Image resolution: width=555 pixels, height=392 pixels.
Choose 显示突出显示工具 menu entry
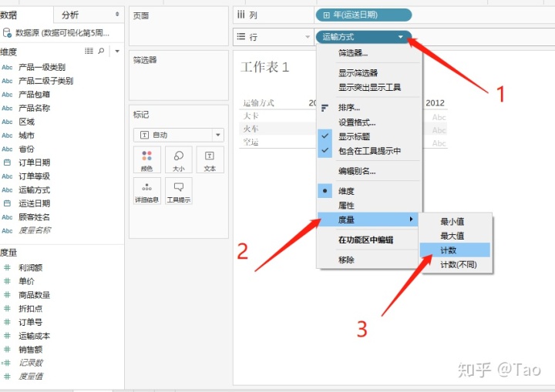368,87
